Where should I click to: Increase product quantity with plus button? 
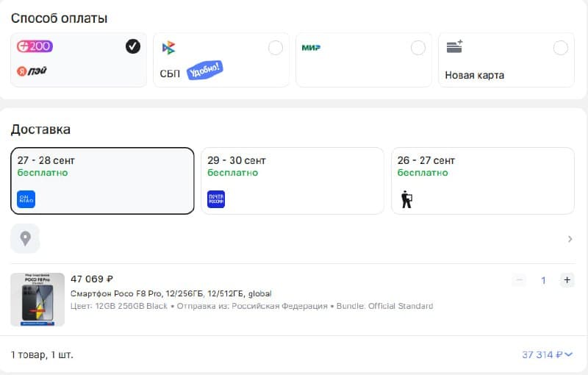(x=567, y=279)
